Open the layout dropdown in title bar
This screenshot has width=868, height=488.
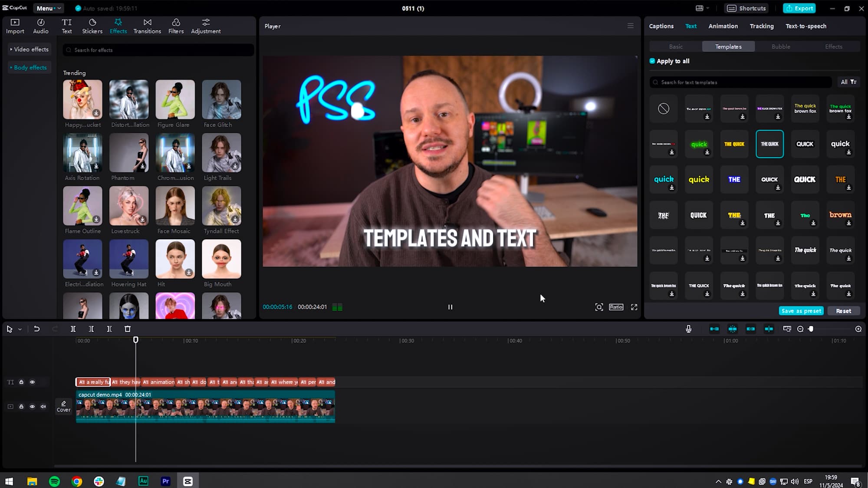703,8
